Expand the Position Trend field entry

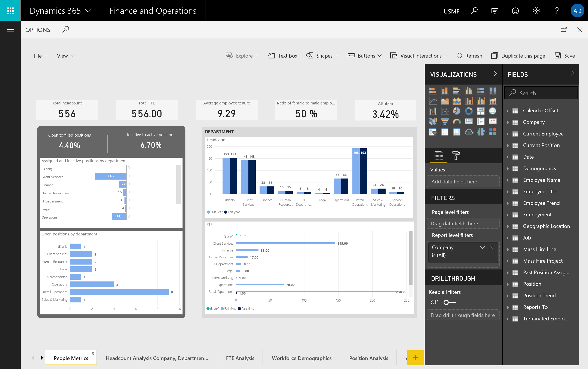[x=509, y=295]
